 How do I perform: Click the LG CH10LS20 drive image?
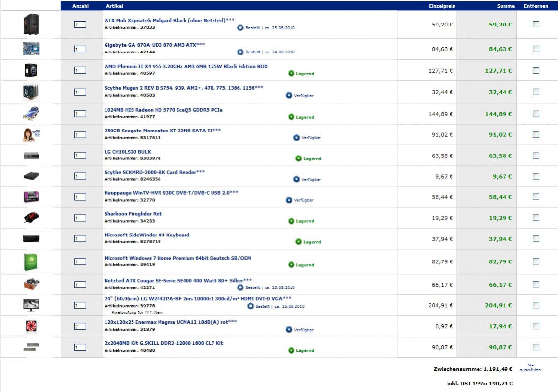click(31, 156)
